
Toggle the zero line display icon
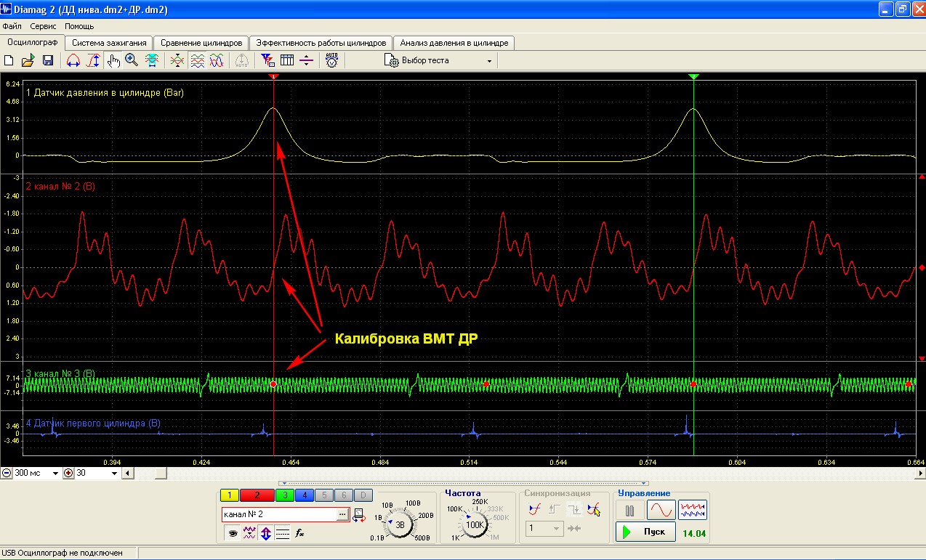283,533
